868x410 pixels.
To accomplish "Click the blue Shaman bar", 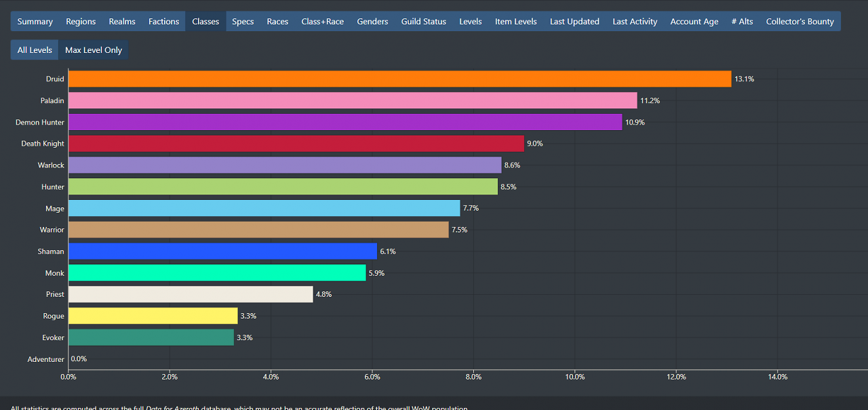I will click(x=222, y=251).
